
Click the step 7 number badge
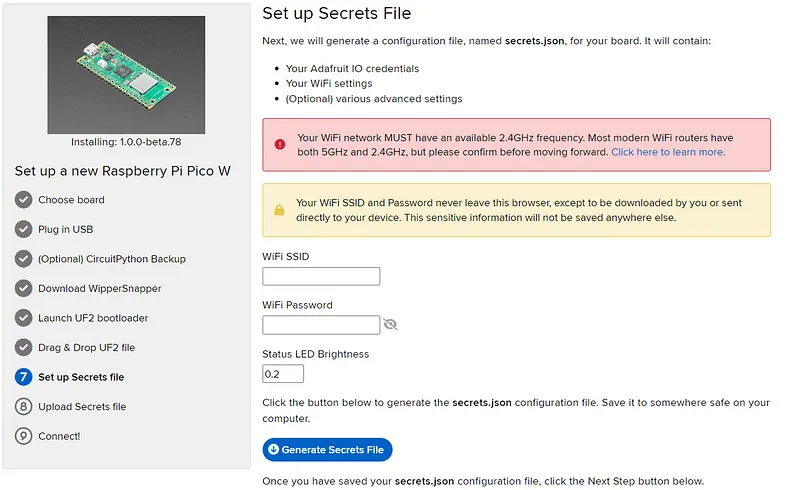[x=24, y=377]
